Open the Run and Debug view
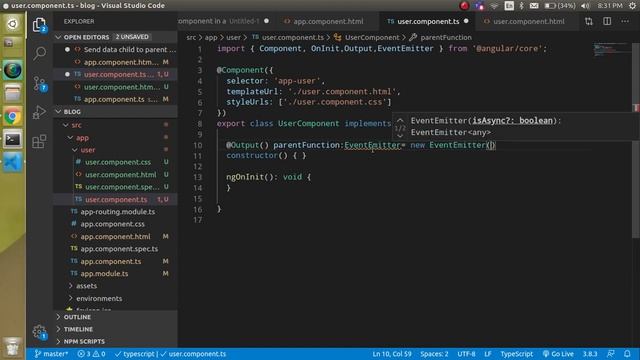Viewport: 640px width, 360px height. click(x=39, y=112)
